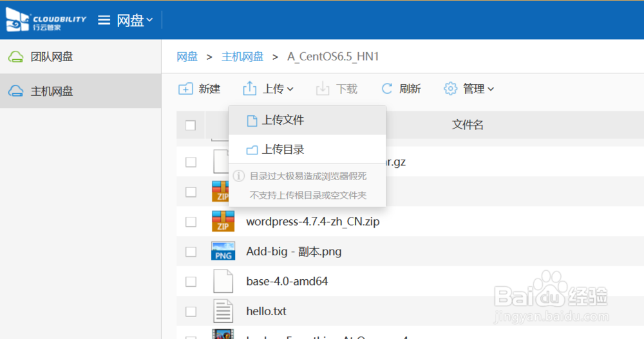Check the box for Add-big - 副本.png
Viewport: 644px width, 339px height.
191,252
